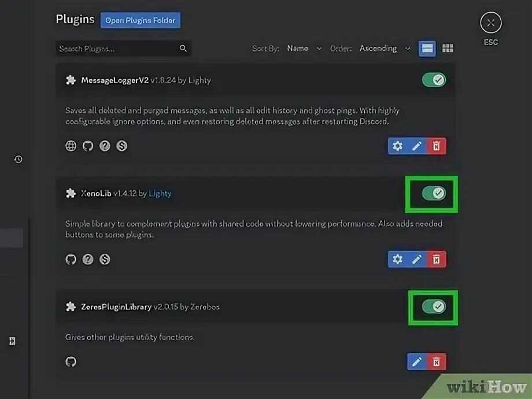
Task: Click 'Gives other plugins utility functions' description
Action: click(130, 337)
